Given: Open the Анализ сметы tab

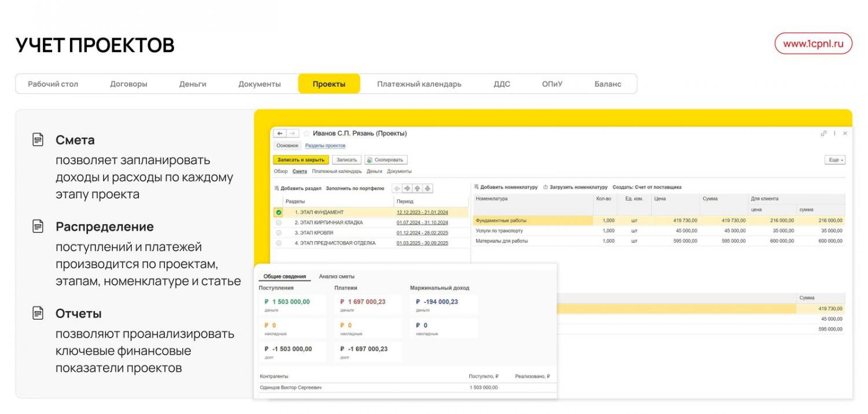Looking at the screenshot, I should point(336,276).
